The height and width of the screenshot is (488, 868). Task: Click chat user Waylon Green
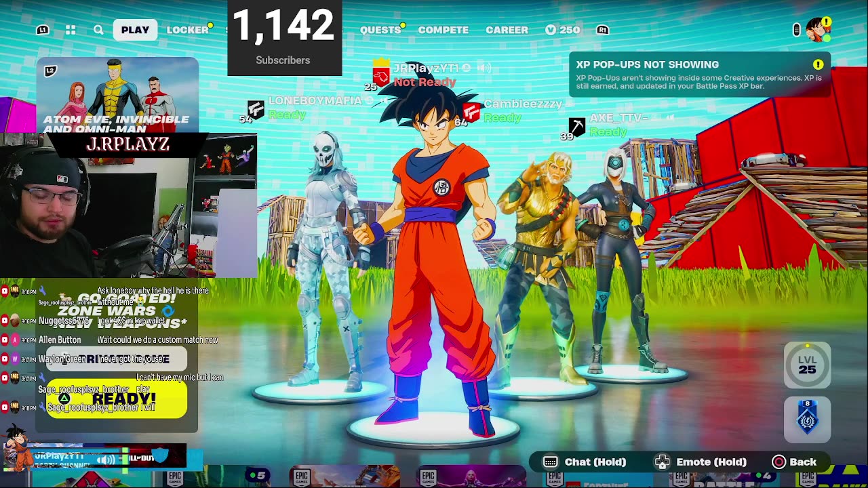coord(62,359)
